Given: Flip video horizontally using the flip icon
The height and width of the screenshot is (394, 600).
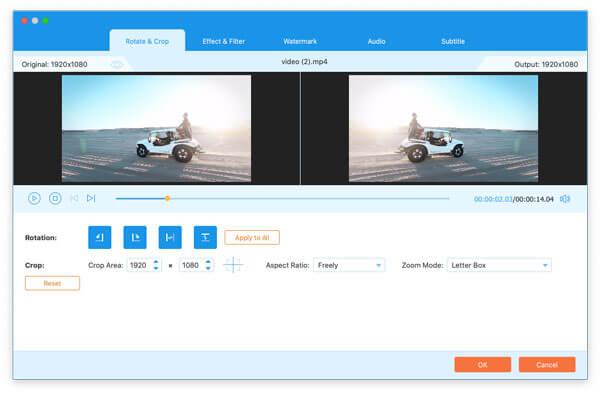Looking at the screenshot, I should (170, 238).
